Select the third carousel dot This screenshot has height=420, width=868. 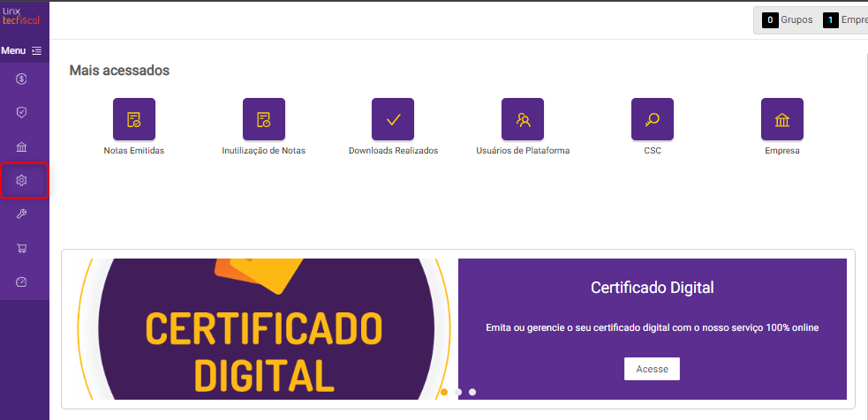[x=472, y=392]
